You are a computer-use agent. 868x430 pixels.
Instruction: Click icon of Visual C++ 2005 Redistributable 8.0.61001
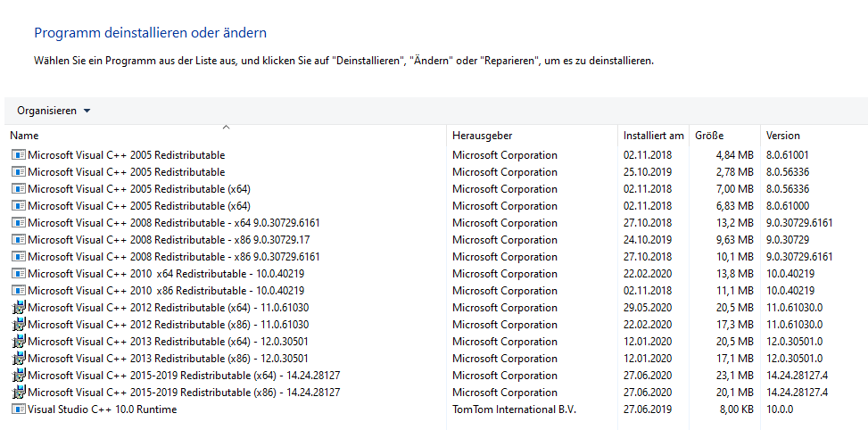[x=19, y=155]
